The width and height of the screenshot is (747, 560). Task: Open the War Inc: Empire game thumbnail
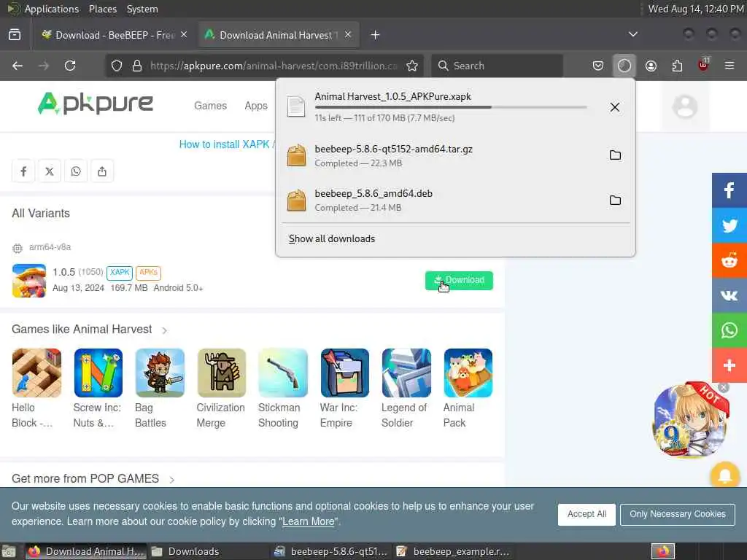[345, 373]
